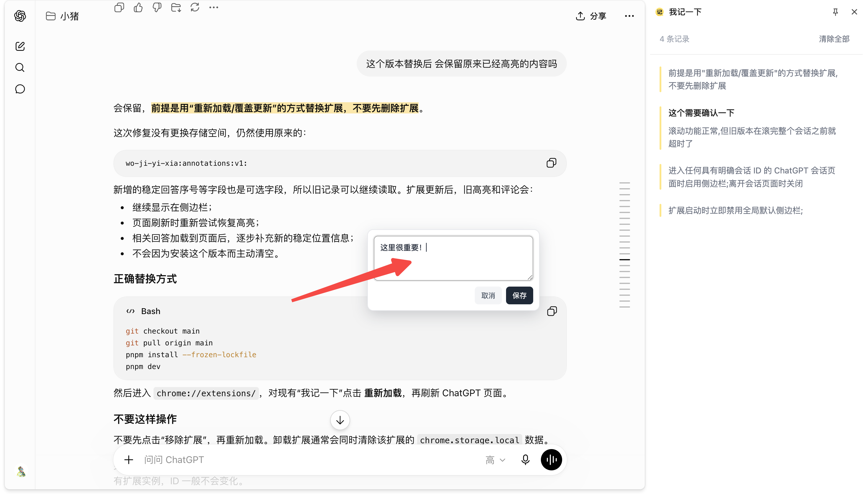Close the 我记一下 side panel
The image size is (868, 494).
[x=854, y=12]
